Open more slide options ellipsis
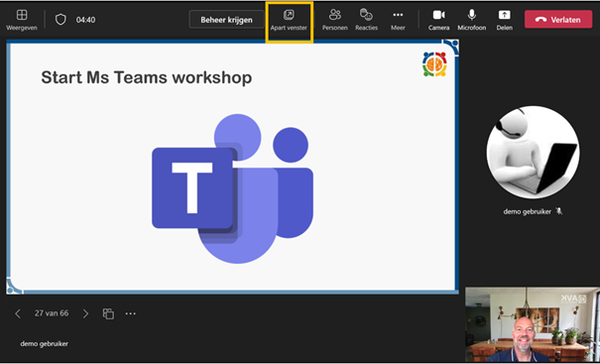 [131, 313]
